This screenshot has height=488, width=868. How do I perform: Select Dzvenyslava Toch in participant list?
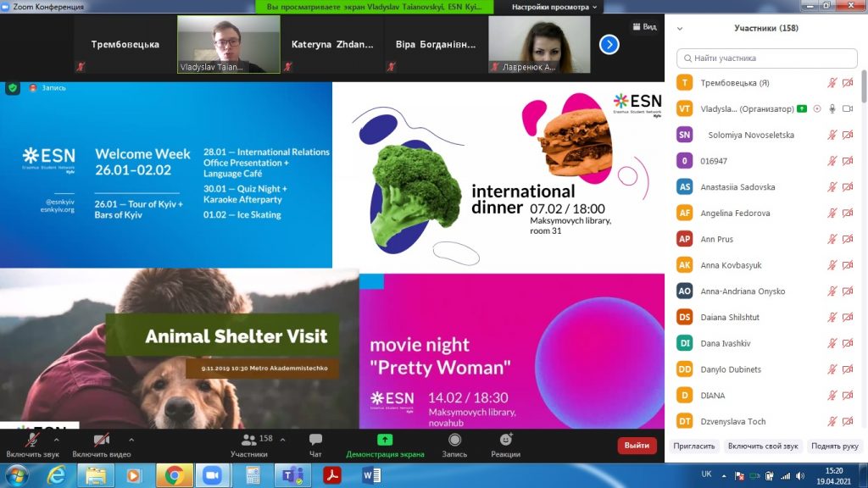(x=766, y=421)
